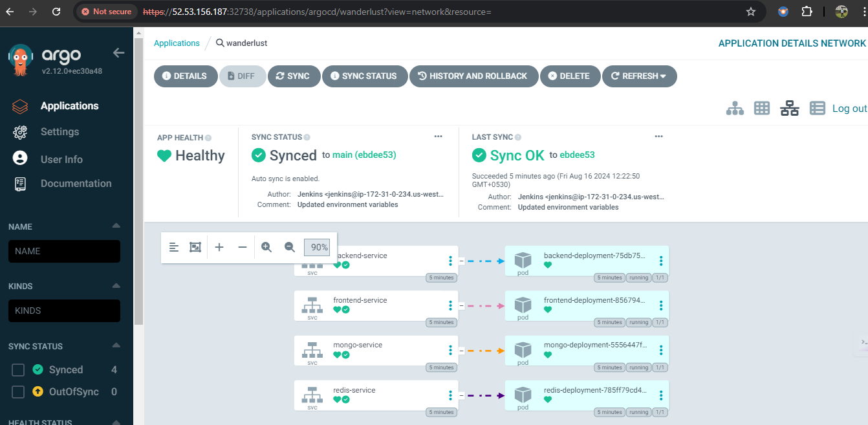Toggle the OutOfSync filter checkbox

tap(18, 392)
